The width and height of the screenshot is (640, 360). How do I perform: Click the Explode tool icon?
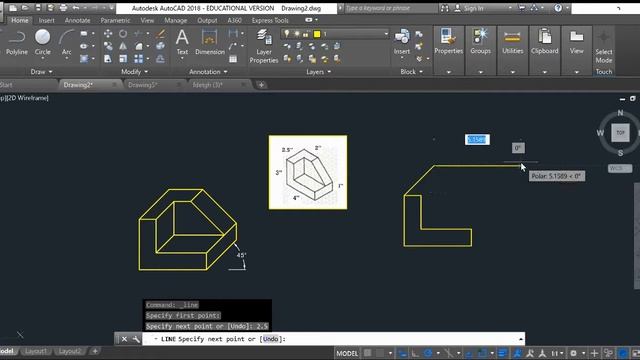click(x=161, y=47)
